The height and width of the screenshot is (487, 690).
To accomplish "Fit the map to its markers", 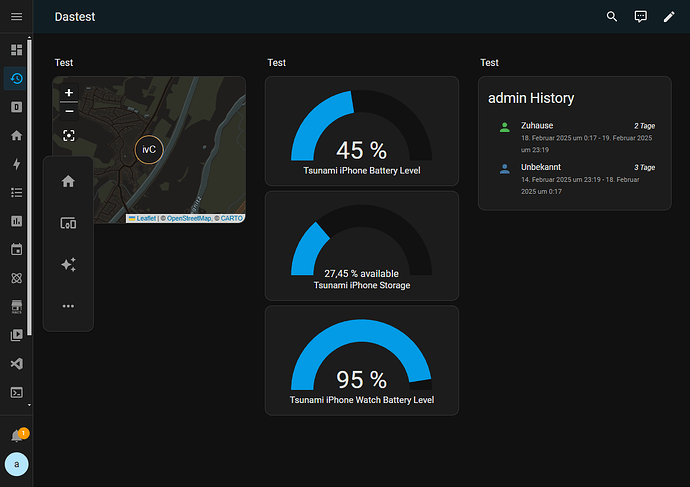I will point(68,135).
